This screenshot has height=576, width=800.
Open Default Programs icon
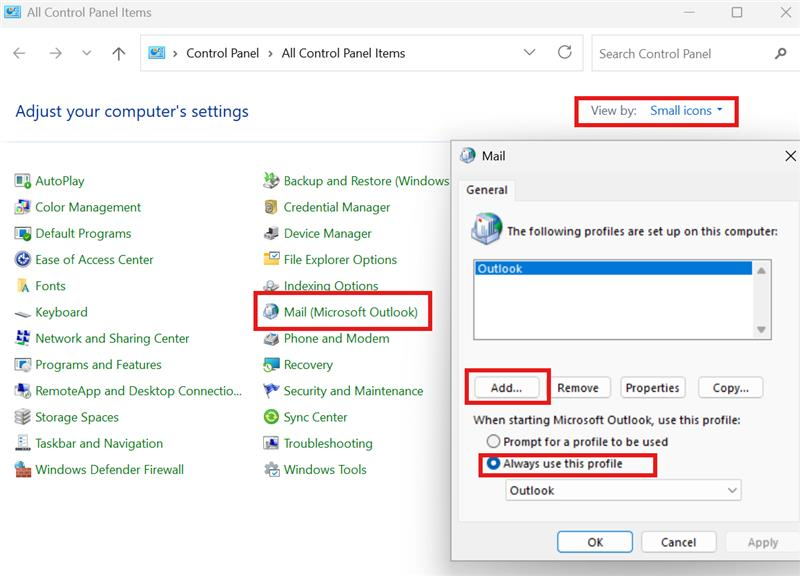click(x=22, y=234)
